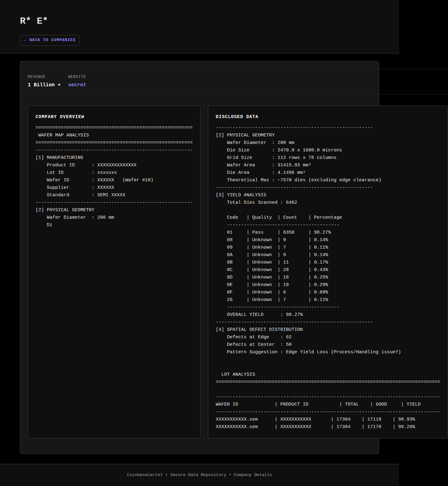448x486 pixels.
Task: Click the [3] Yield Analysis section header
Action: click(241, 195)
